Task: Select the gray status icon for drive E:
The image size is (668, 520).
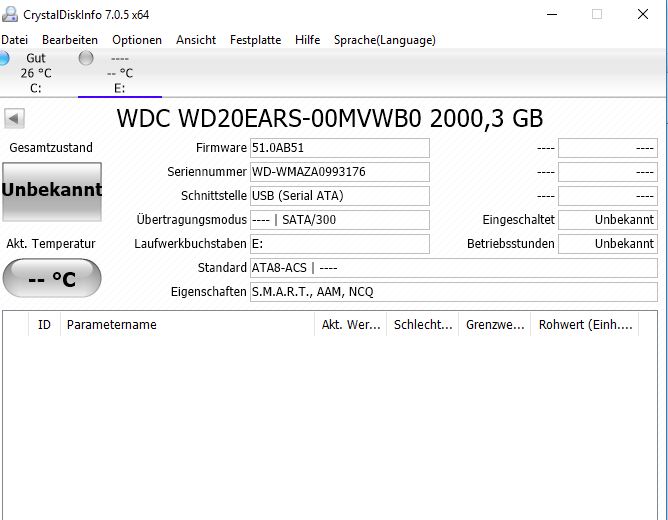Action: (x=86, y=58)
